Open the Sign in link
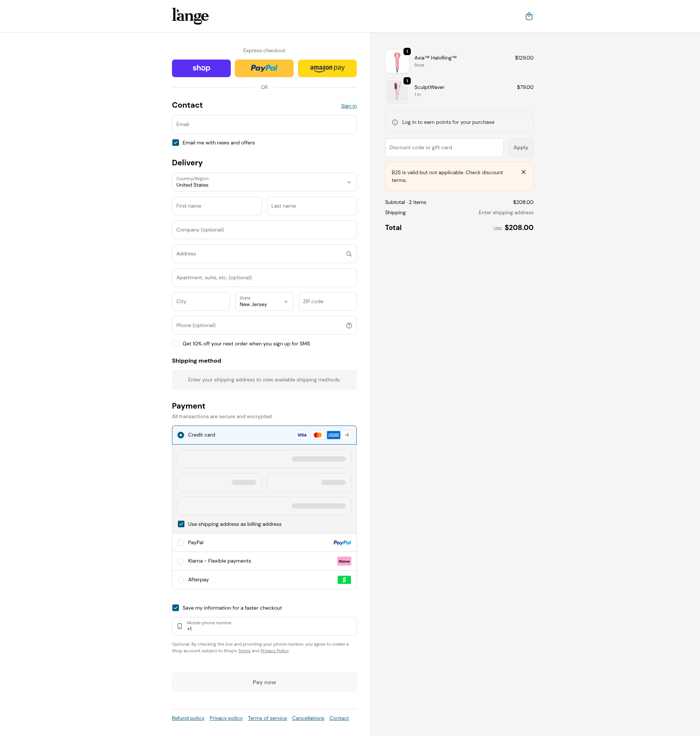 [348, 106]
